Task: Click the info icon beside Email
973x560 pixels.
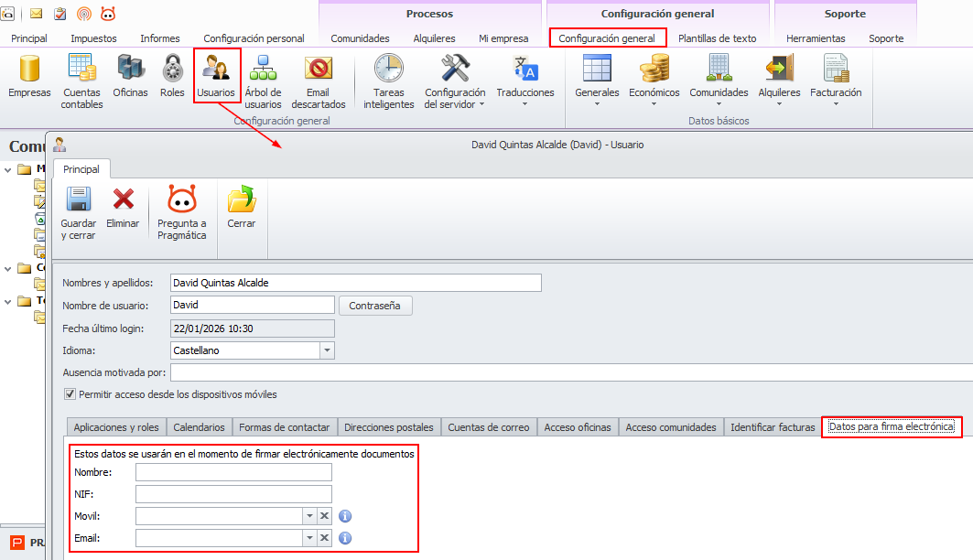Action: (x=345, y=538)
